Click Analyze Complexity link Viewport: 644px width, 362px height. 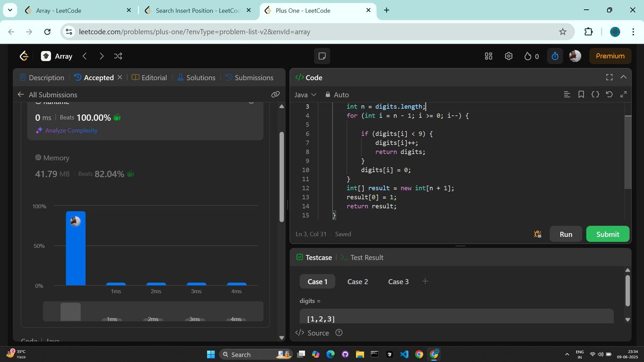click(67, 130)
